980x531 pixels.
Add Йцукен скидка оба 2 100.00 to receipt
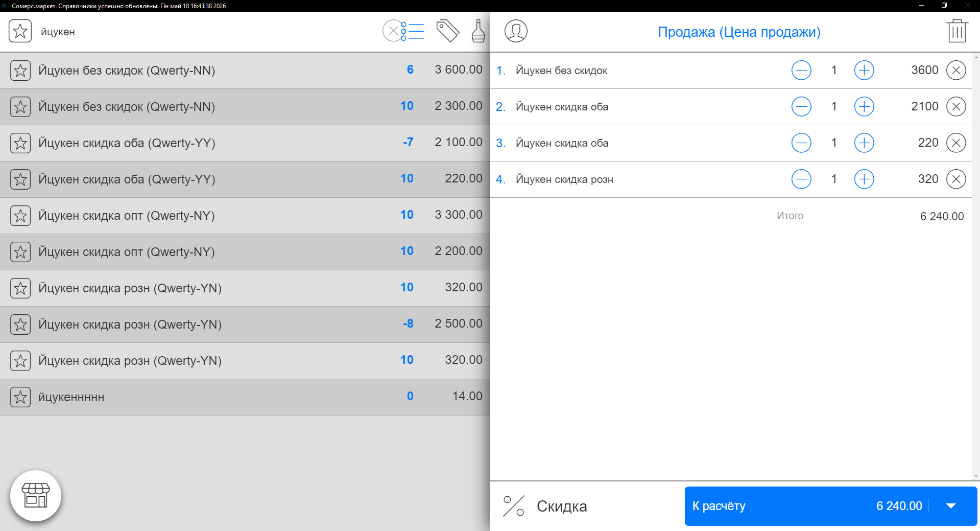[x=245, y=143]
